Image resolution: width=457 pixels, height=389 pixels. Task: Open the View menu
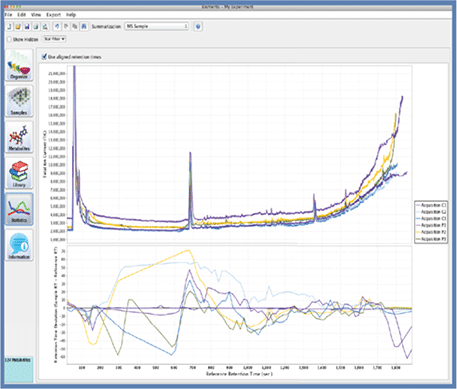[x=36, y=15]
